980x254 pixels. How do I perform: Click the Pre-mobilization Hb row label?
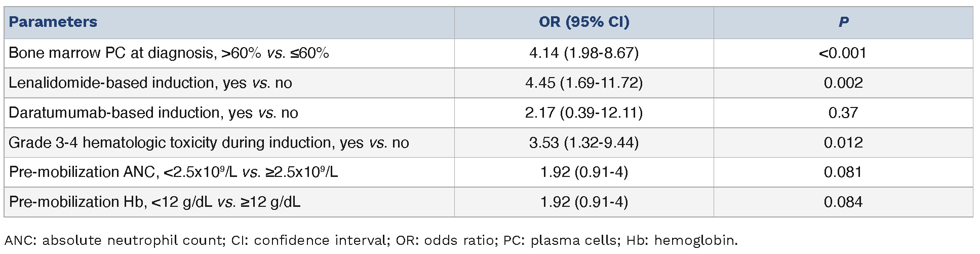(154, 202)
